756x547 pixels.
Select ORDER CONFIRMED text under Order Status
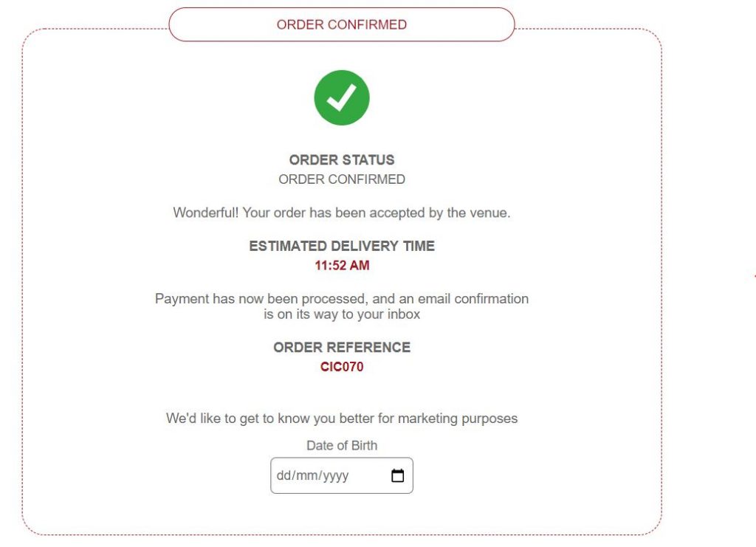(342, 179)
